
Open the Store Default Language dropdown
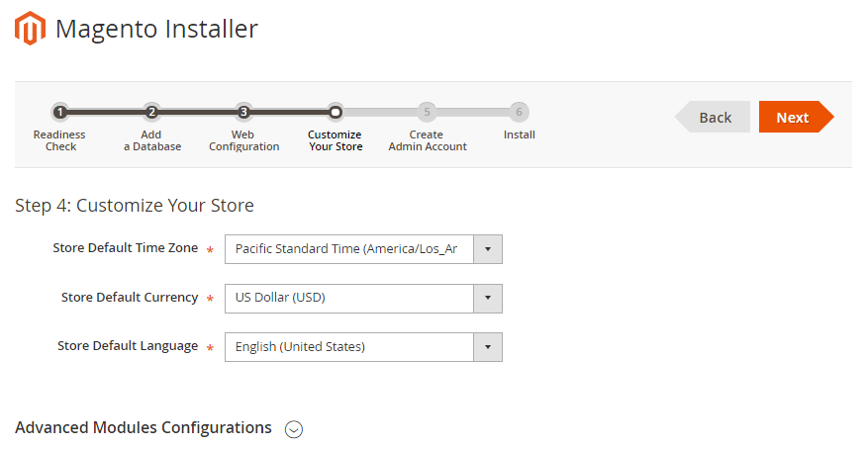349,347
